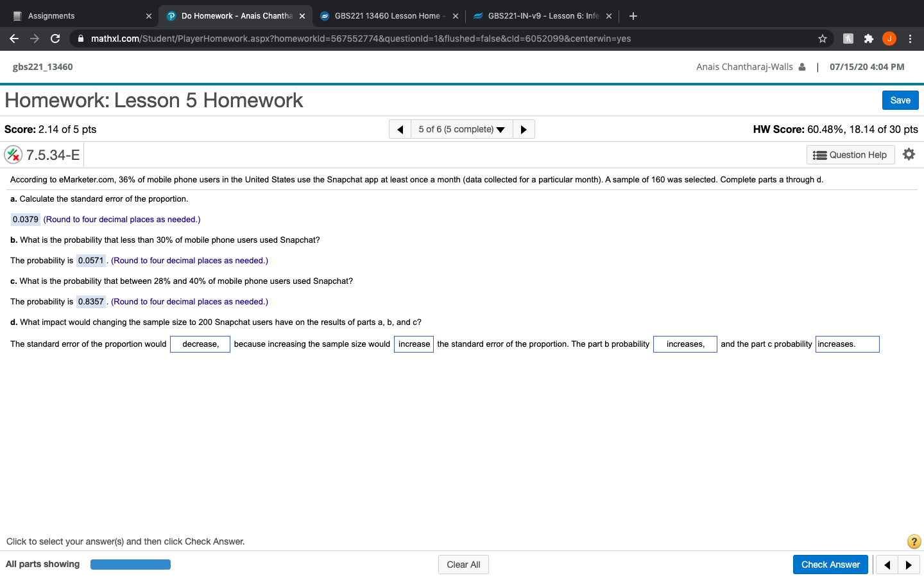924x578 pixels.
Task: Click the Clear All button
Action: [x=463, y=564]
